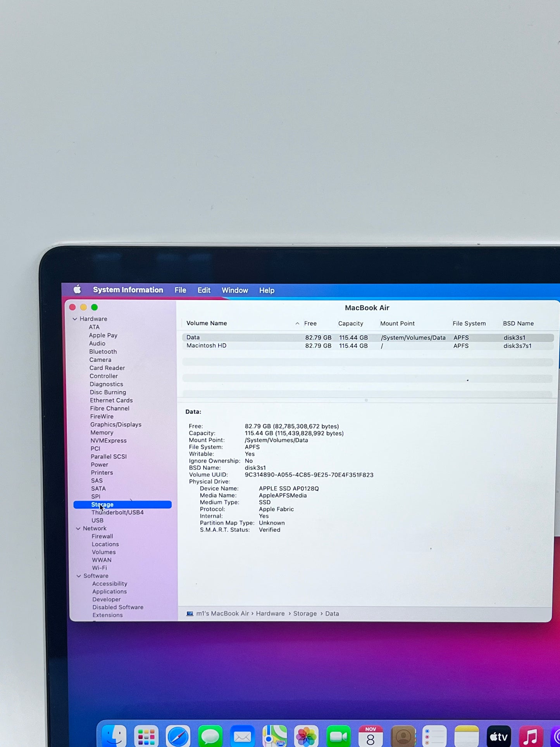Select USB in the sidebar
Viewport: 560px width, 747px height.
(x=98, y=521)
